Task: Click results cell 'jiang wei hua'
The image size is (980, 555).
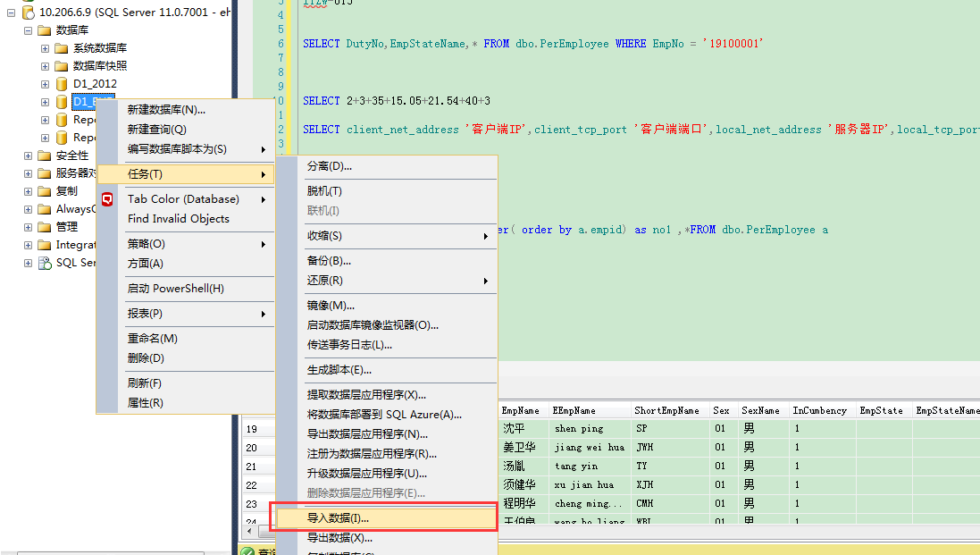Action: tap(590, 448)
